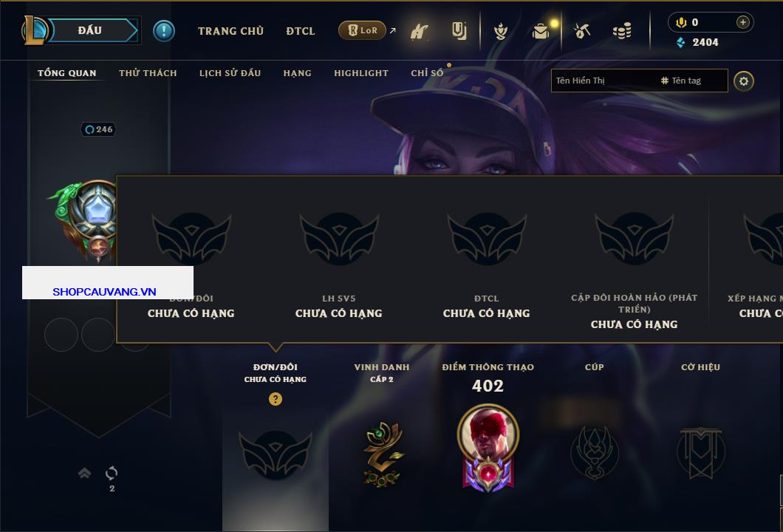Screen dimensions: 783x532
Task: Click the blue exclamation alert icon
Action: coord(164,31)
